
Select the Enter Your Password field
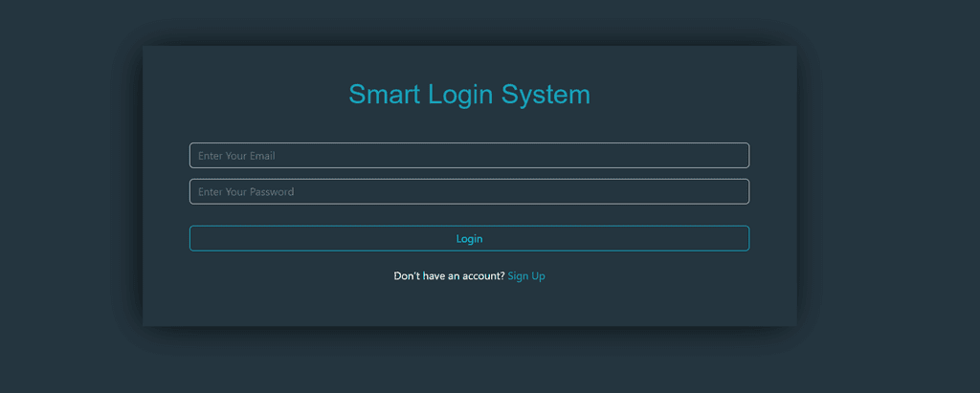[x=469, y=192]
